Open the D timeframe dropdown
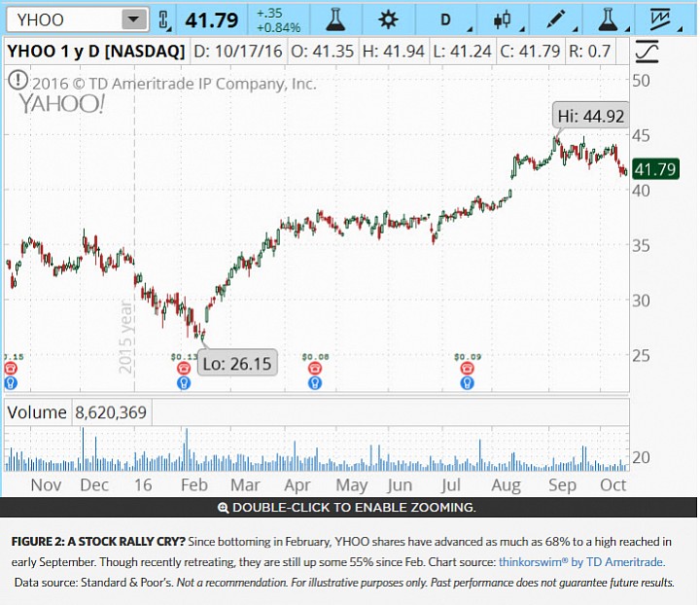 446,19
